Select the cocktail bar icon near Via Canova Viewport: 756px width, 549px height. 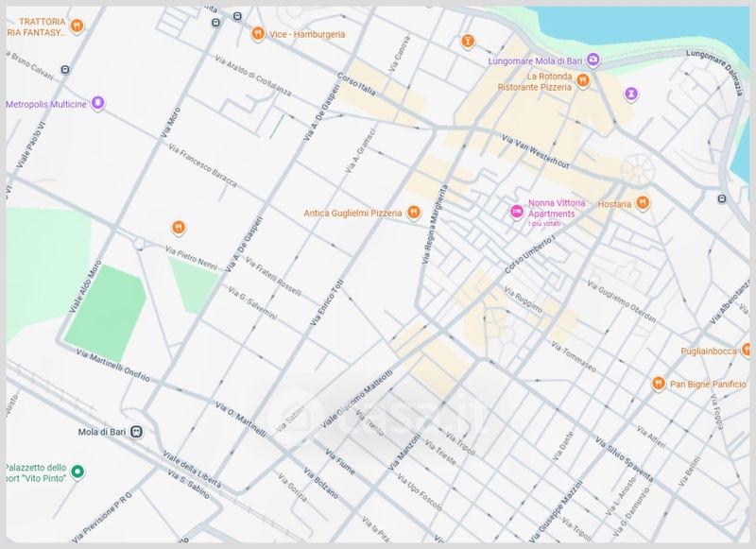[x=466, y=41]
